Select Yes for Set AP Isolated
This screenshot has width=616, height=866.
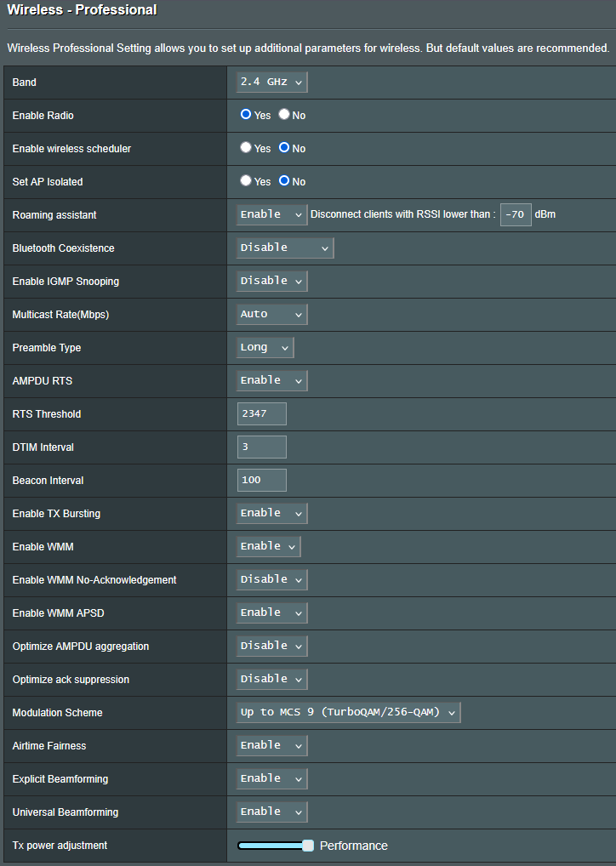point(246,180)
